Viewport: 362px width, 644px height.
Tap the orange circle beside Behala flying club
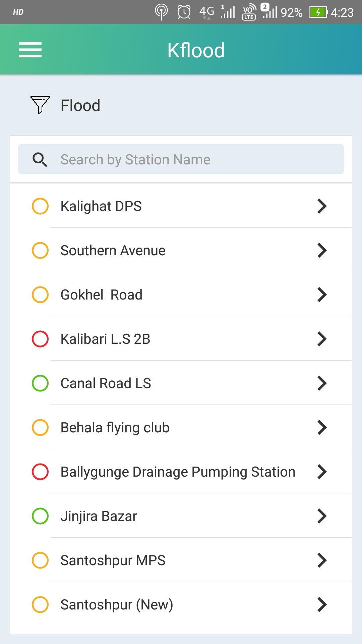tap(40, 427)
